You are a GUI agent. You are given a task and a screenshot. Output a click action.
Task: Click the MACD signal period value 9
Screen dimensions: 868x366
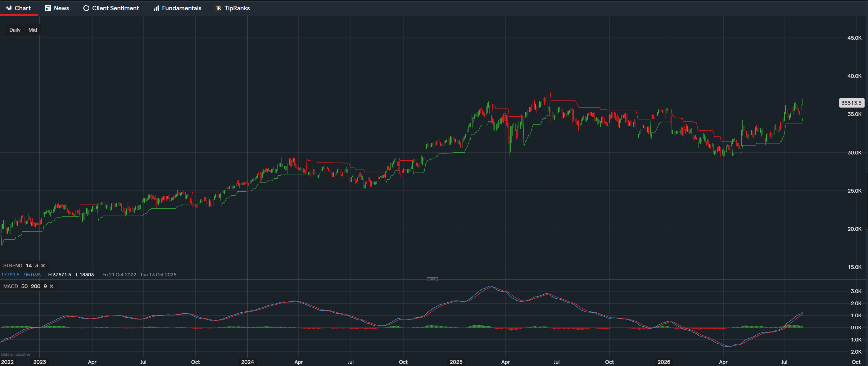tap(45, 286)
